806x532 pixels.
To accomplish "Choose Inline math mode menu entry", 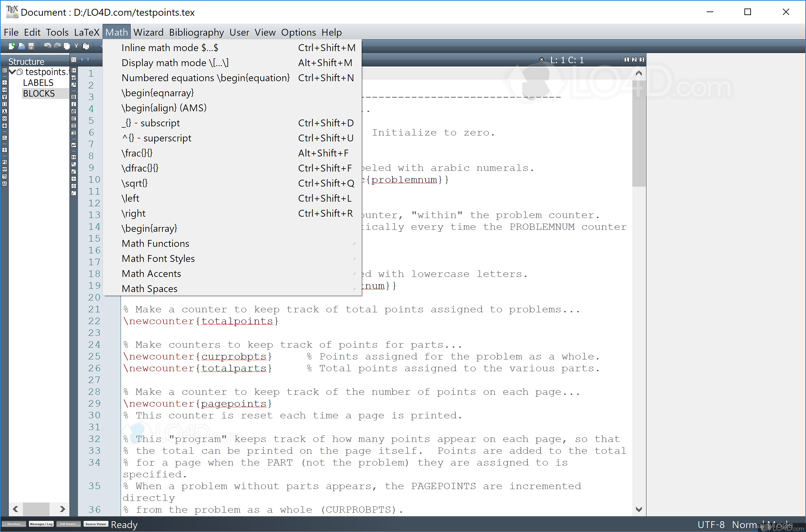I will (170, 48).
